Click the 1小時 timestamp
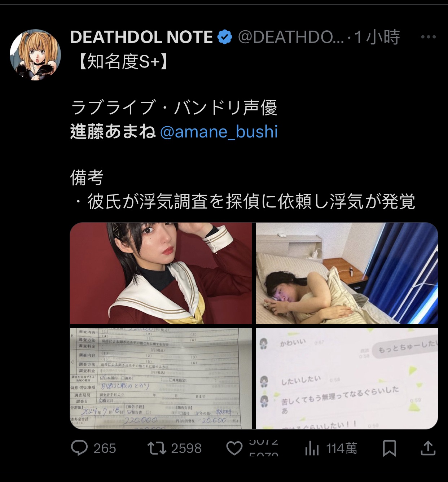Image resolution: width=448 pixels, height=482 pixels. pyautogui.click(x=377, y=37)
